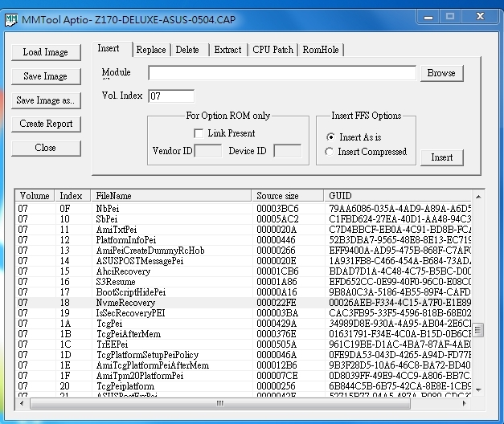
Task: Select the NvmeRecovery row
Action: coord(244,303)
